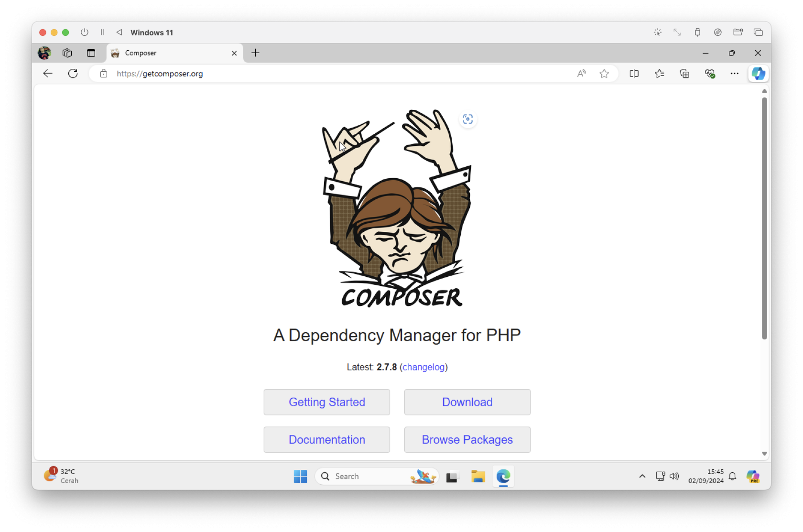Click the scrollbar down arrow
The width and height of the screenshot is (803, 532).
point(764,454)
